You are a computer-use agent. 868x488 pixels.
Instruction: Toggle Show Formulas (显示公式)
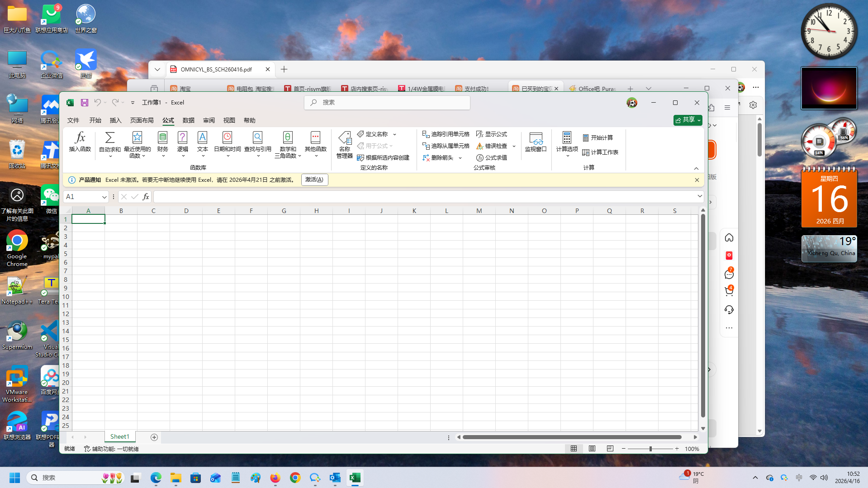pyautogui.click(x=491, y=134)
